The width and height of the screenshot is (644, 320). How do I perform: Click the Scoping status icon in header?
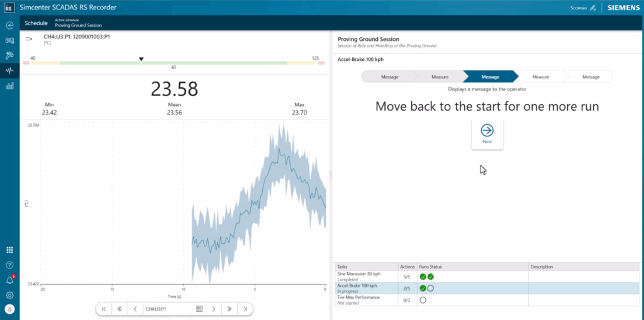pyautogui.click(x=592, y=8)
